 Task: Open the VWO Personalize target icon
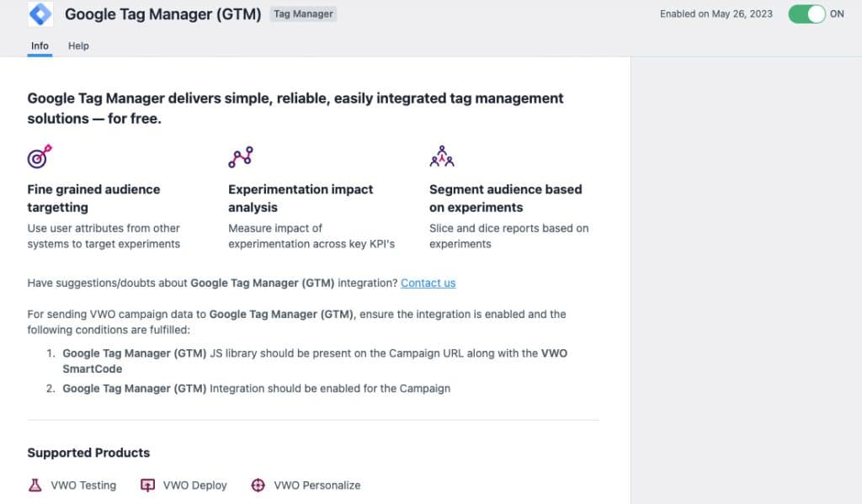(x=258, y=485)
